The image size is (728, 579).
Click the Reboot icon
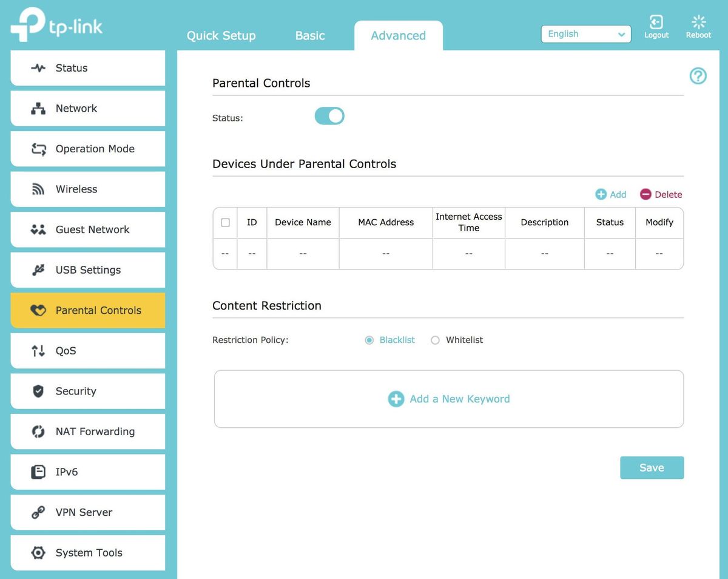tap(698, 23)
